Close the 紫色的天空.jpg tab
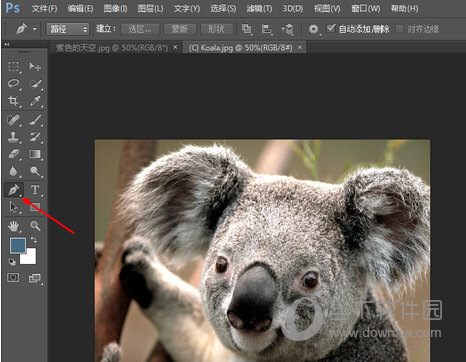The height and width of the screenshot is (362, 466). click(175, 47)
